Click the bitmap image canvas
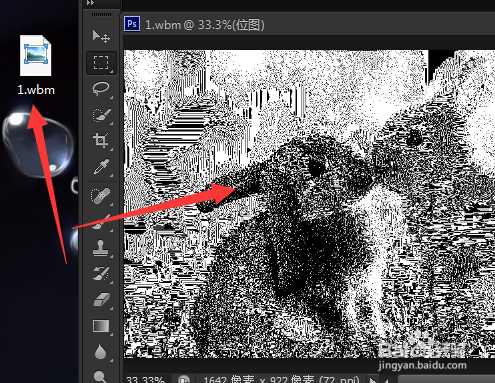Image resolution: width=495 pixels, height=383 pixels. click(309, 204)
